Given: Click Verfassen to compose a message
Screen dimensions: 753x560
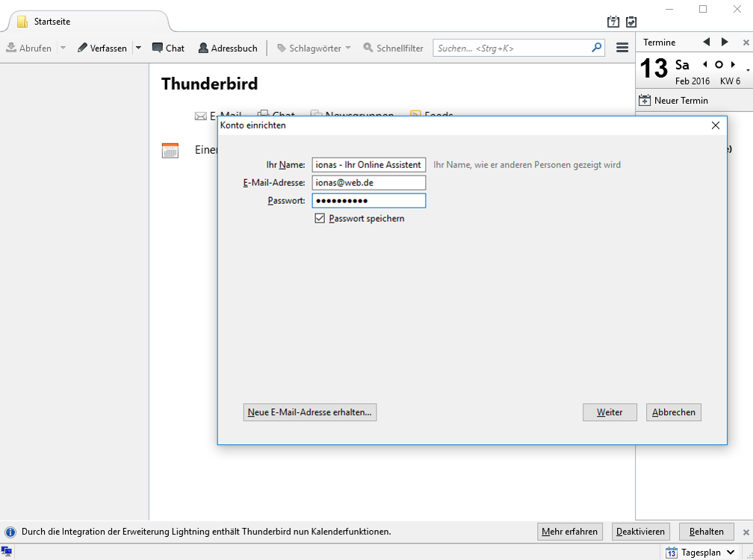Looking at the screenshot, I should tap(102, 48).
